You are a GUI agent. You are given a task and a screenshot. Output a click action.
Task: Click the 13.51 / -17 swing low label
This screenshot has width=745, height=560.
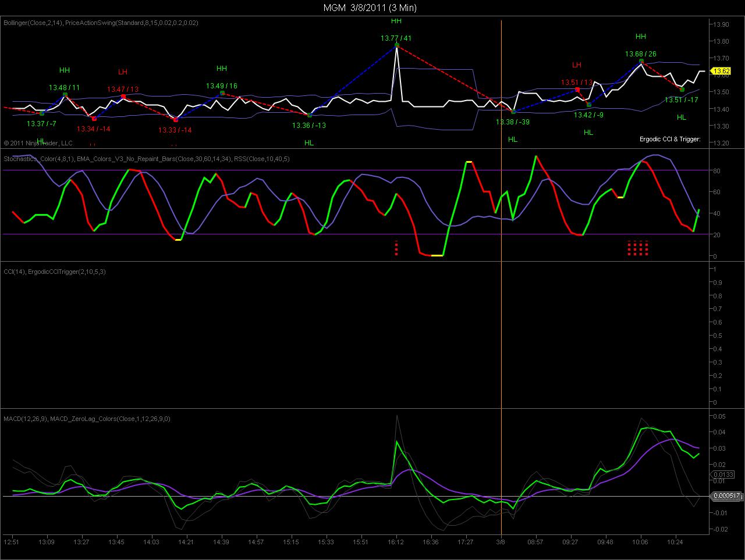(682, 99)
